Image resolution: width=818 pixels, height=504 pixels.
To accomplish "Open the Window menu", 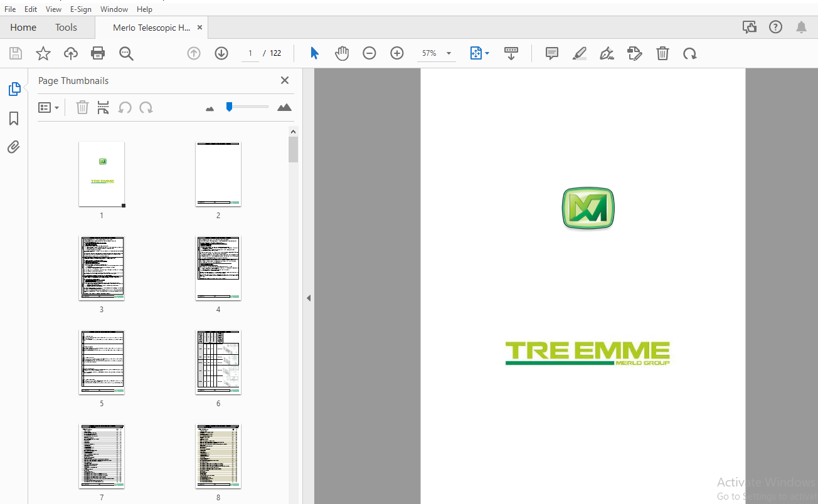I will (x=114, y=9).
